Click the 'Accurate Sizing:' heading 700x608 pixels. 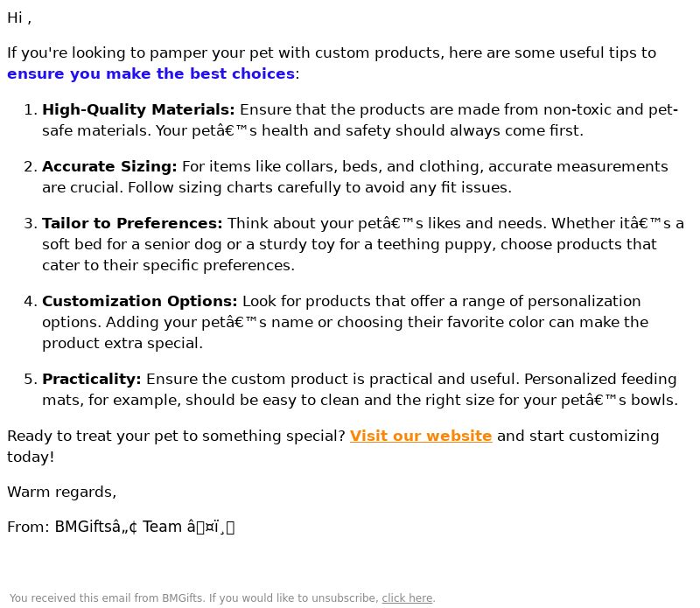point(109,166)
